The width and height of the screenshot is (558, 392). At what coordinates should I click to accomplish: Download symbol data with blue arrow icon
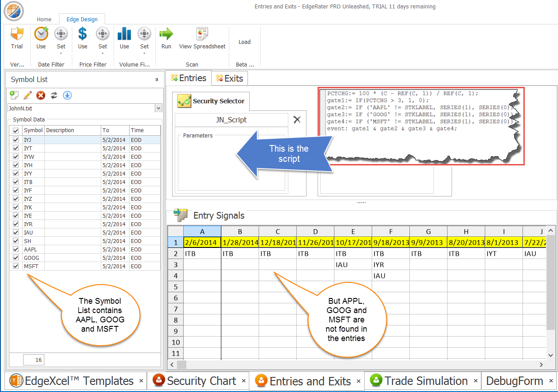click(x=67, y=95)
